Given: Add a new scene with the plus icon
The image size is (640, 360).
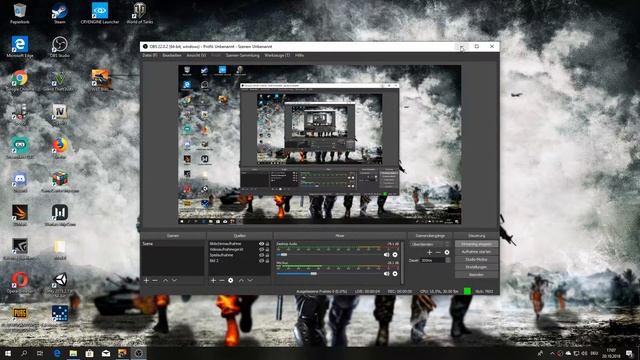Looking at the screenshot, I should point(146,280).
